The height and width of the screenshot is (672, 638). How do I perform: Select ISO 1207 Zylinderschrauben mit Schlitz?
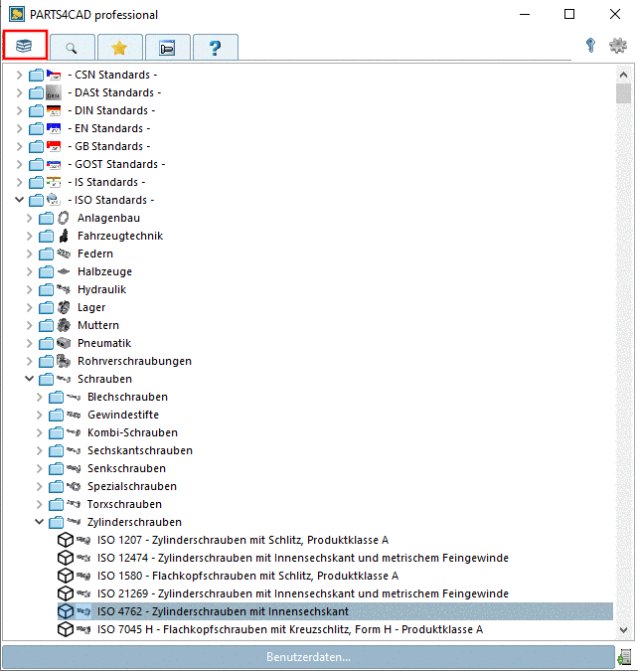click(242, 540)
